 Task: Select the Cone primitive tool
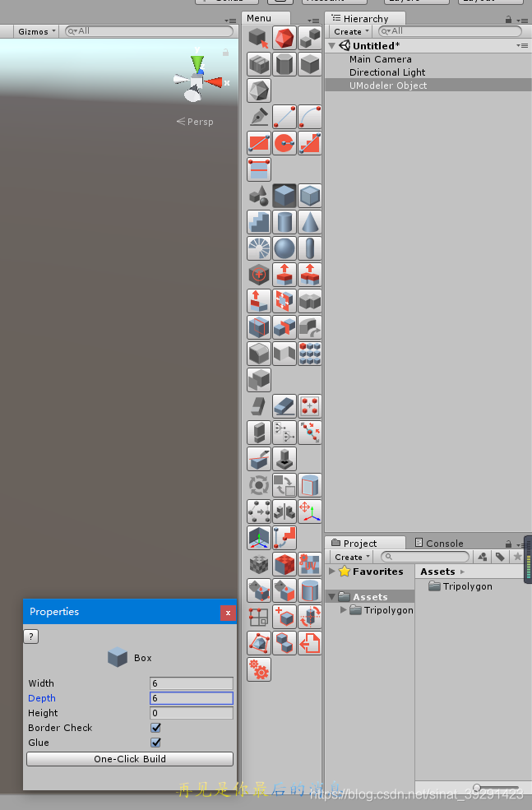point(310,222)
